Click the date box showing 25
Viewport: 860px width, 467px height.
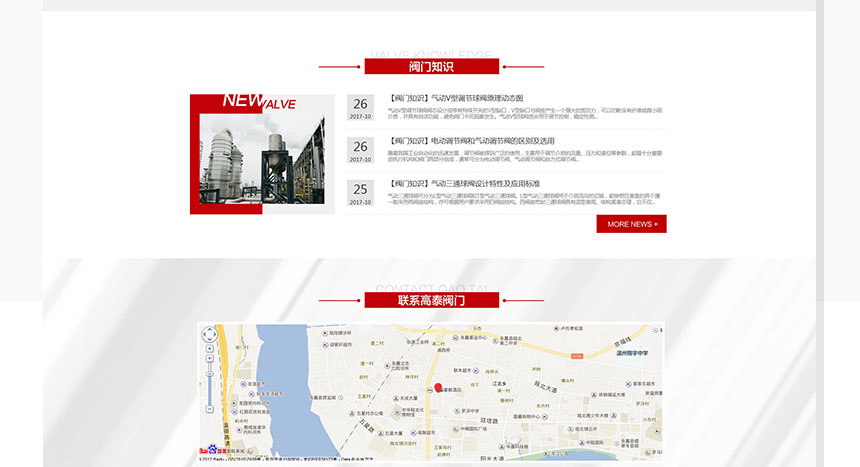[x=360, y=193]
